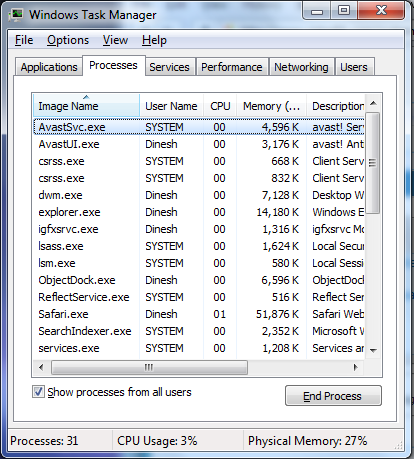Viewport: 414px width, 459px height.
Task: Select the Safari.exe process
Action: click(x=199, y=314)
